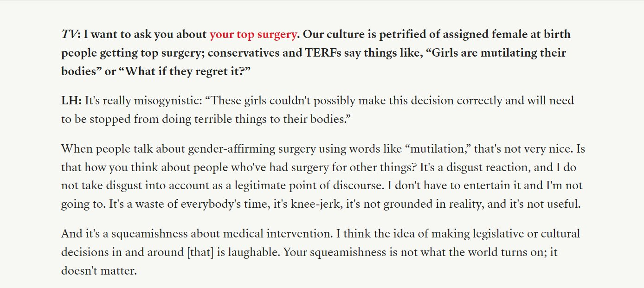644x288 pixels.
Task: Click the closing words "doesn't matter."
Action: [99, 271]
